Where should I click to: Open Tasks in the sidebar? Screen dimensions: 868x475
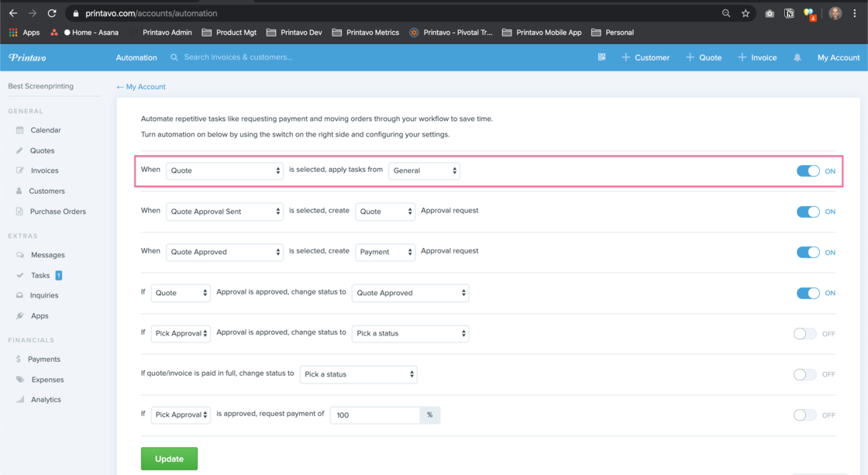click(x=40, y=275)
